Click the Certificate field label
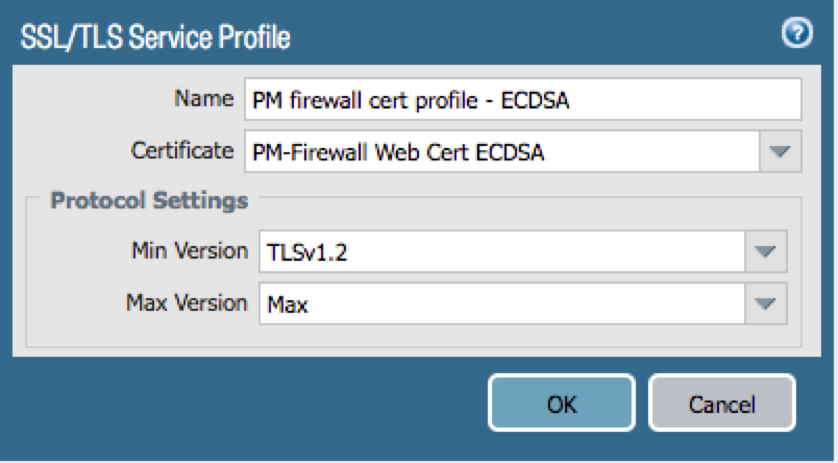 (x=182, y=151)
